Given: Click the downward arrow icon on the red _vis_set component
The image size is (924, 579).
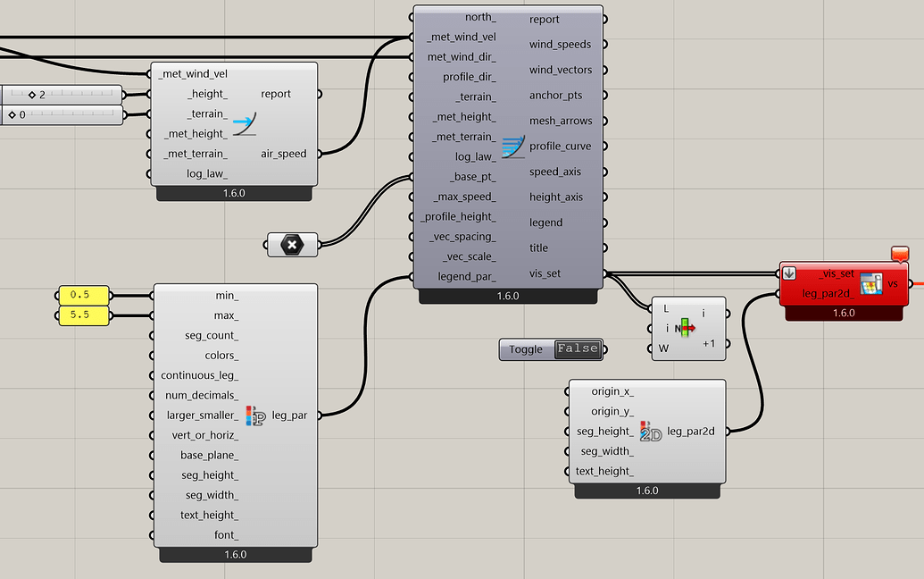Looking at the screenshot, I should [x=788, y=273].
